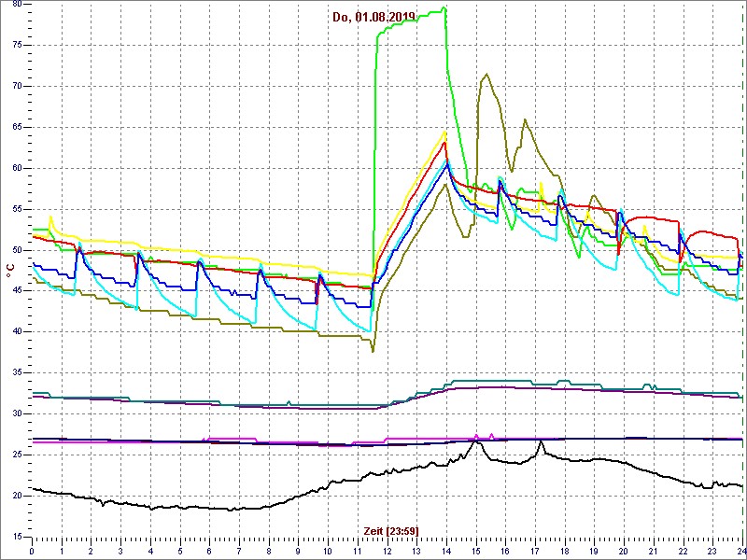Click hour 24 on the time axis
Image resolution: width=747 pixels, height=560 pixels.
pyautogui.click(x=740, y=551)
